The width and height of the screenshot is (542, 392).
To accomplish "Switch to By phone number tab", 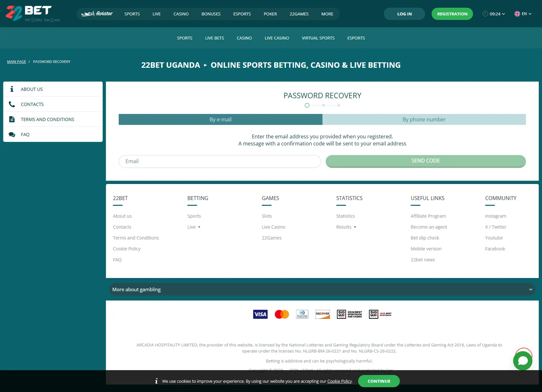I will pos(424,119).
